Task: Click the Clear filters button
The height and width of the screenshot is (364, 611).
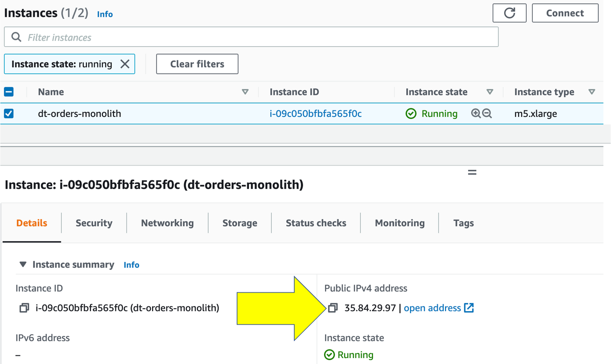Action: [197, 64]
